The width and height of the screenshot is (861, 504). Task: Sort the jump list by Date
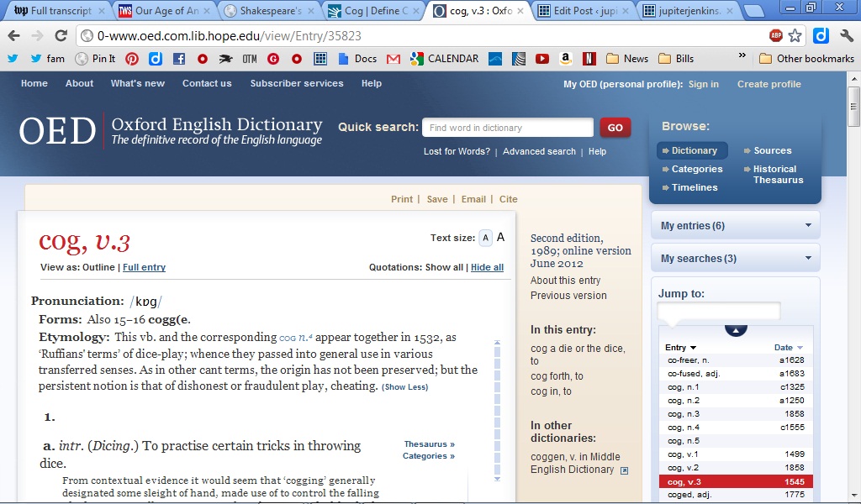click(789, 348)
